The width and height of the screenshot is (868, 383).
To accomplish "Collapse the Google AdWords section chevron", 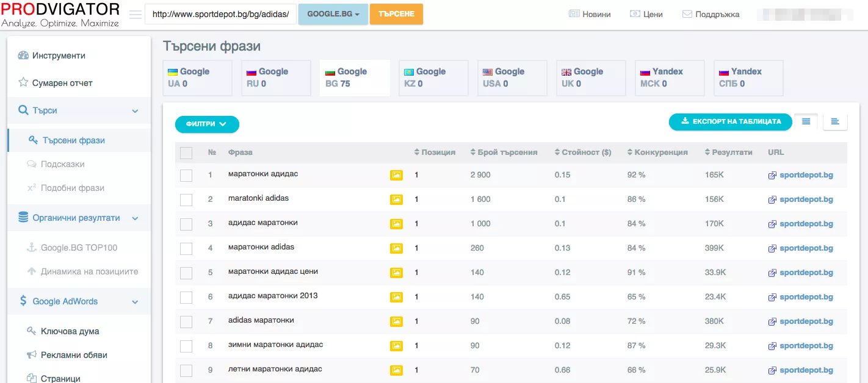I will 136,302.
